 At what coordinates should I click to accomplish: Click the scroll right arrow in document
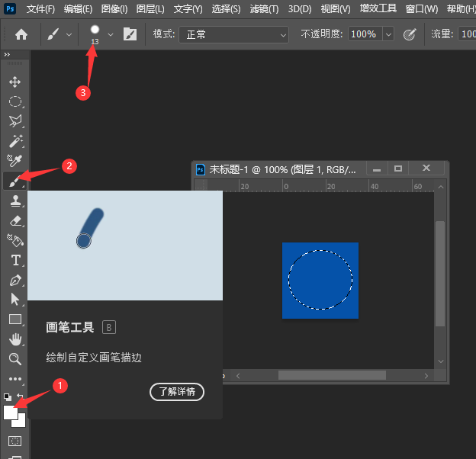click(426, 376)
